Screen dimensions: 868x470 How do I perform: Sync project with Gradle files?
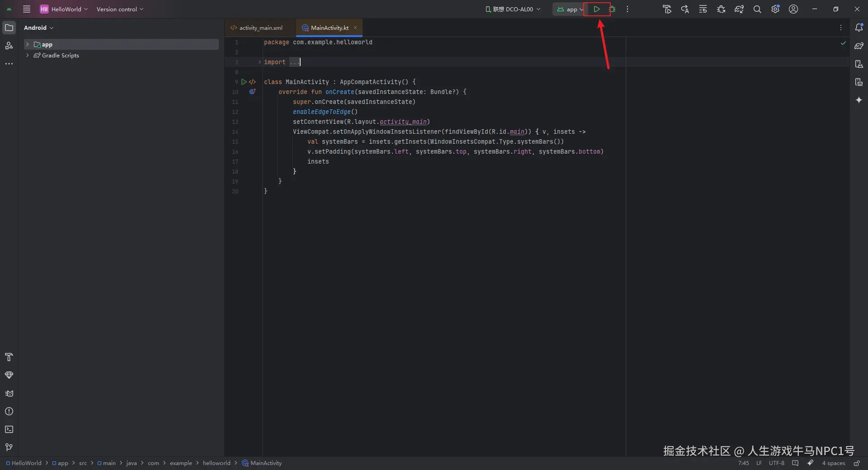pos(739,9)
